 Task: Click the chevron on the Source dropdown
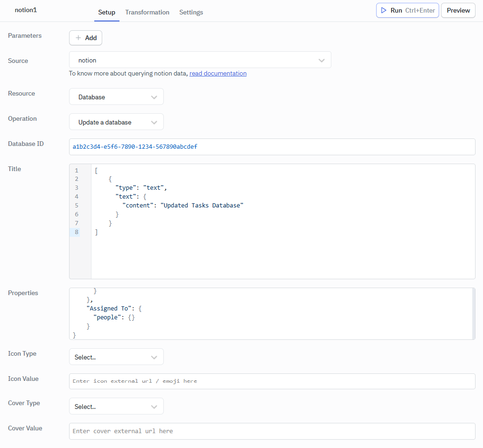click(x=322, y=60)
